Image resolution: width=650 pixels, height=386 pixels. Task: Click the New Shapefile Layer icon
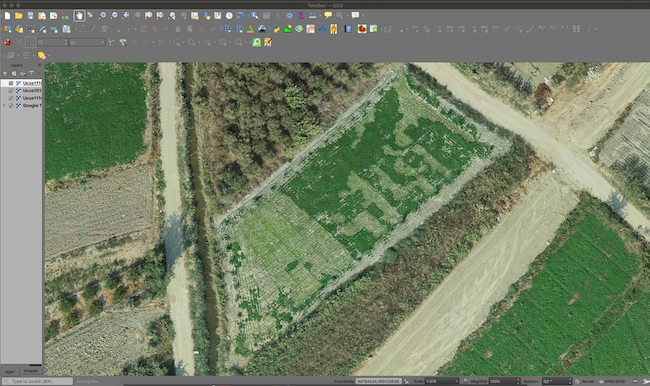pos(31,29)
